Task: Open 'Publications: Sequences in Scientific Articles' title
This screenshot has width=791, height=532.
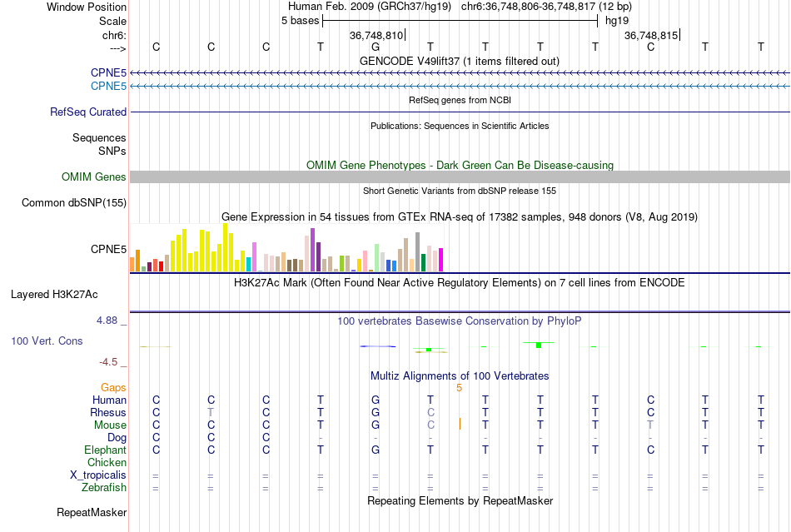Action: pyautogui.click(x=460, y=126)
